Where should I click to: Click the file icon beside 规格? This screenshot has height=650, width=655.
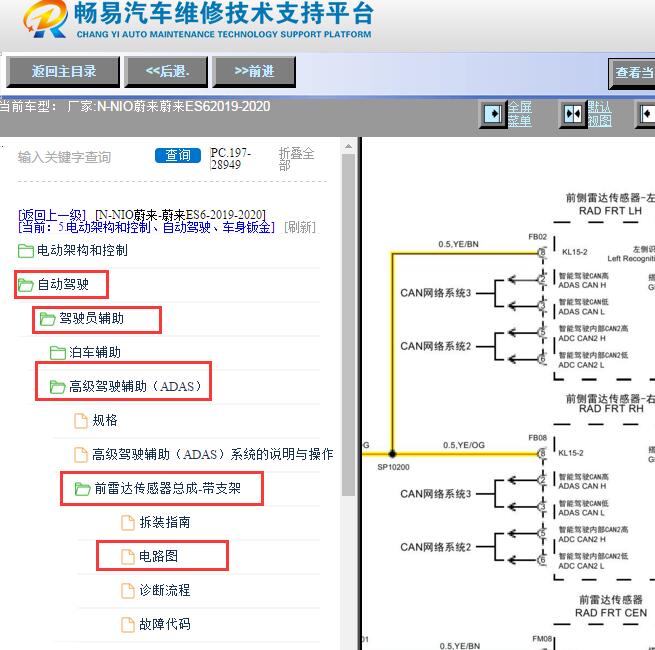81,421
